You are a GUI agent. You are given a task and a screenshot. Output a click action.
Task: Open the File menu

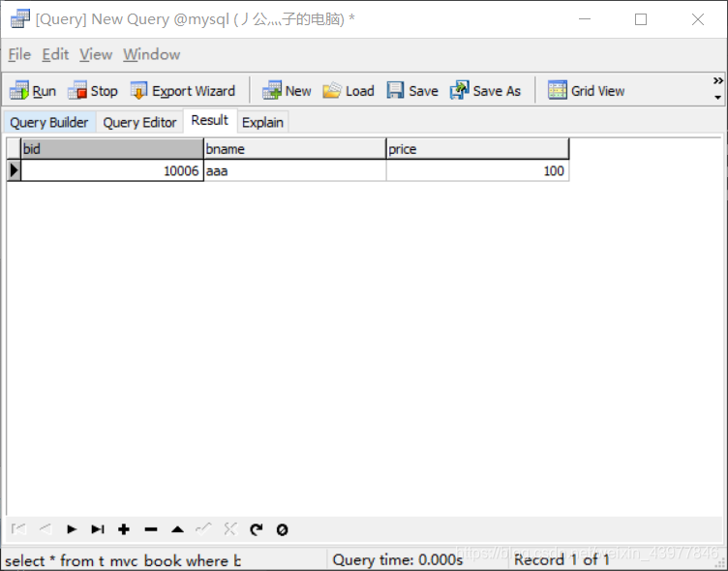[x=19, y=55]
